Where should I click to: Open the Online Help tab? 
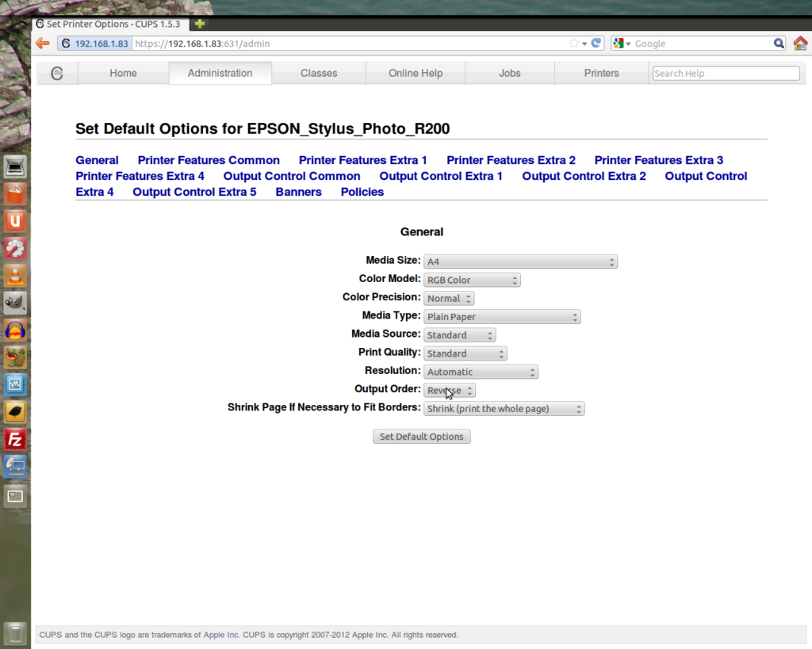pyautogui.click(x=416, y=73)
